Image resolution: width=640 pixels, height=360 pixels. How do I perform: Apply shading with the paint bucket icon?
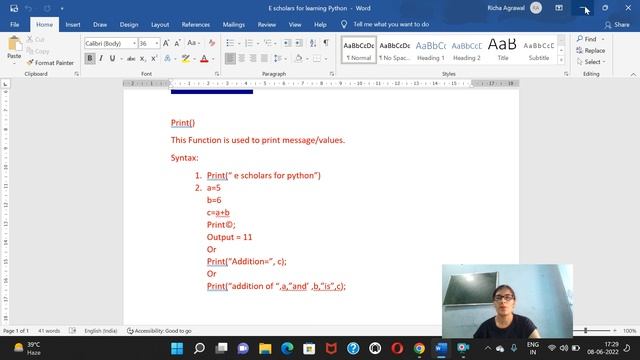298,59
